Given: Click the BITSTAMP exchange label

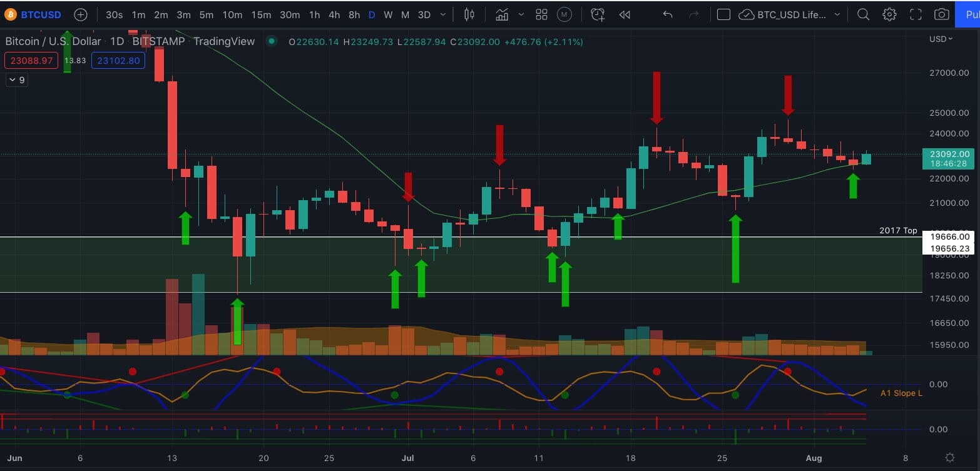Looking at the screenshot, I should (159, 41).
